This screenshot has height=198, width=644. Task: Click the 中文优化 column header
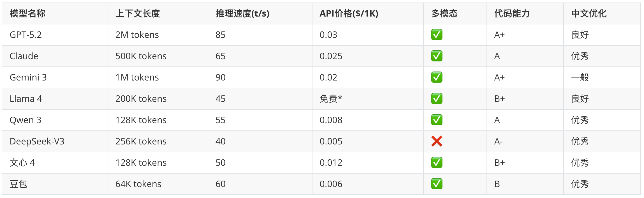(589, 13)
